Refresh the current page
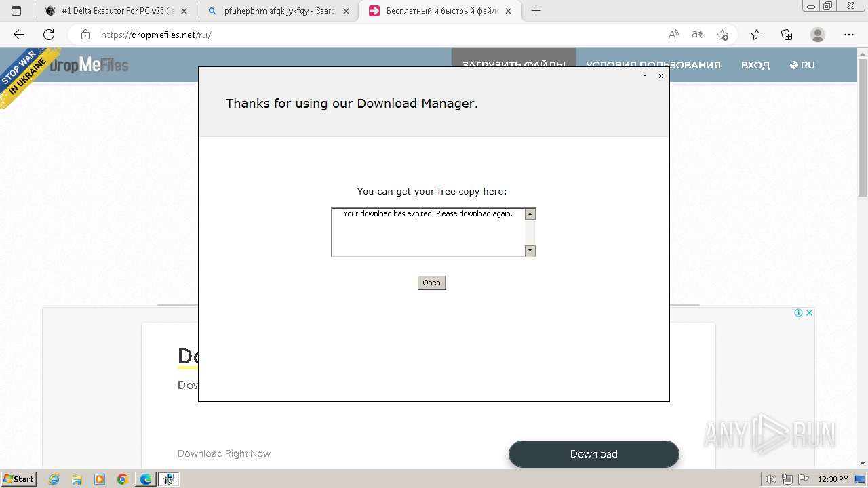Viewport: 868px width, 488px height. 49,35
